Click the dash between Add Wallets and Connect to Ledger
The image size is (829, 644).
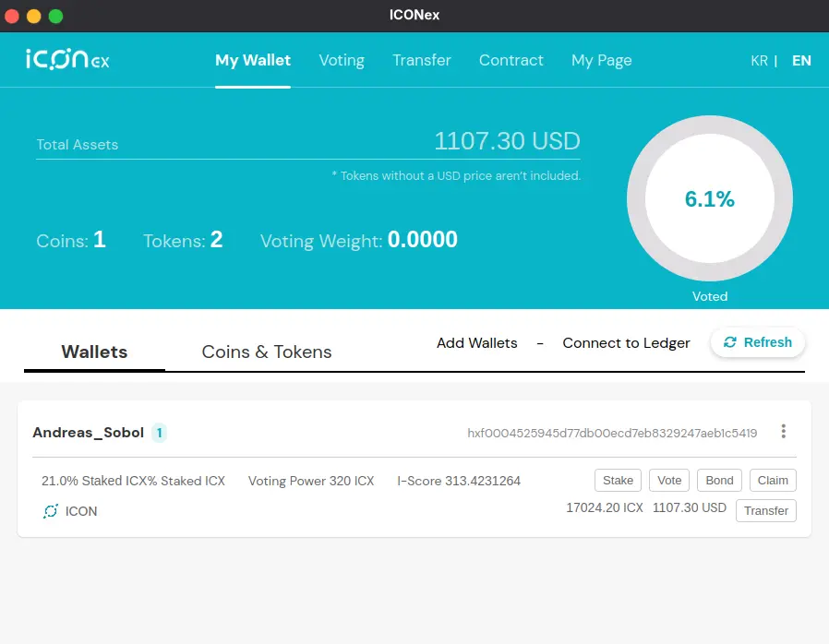[539, 342]
